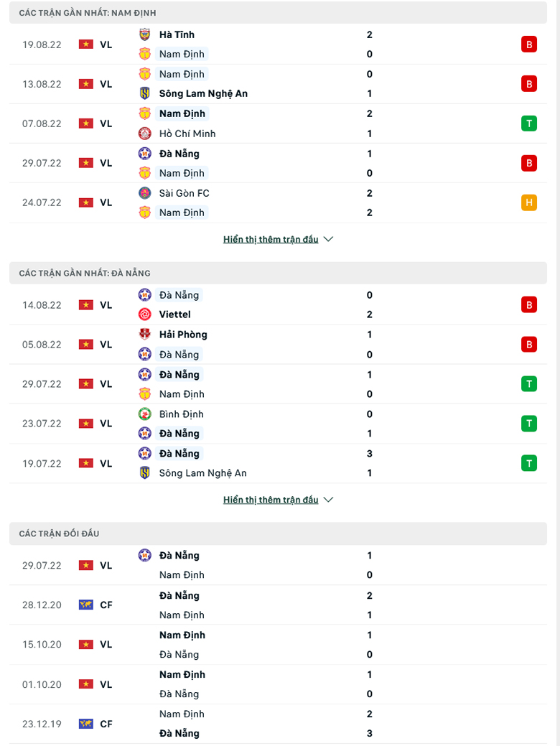
Task: Open Nam Định team name in 15.10.20 match
Action: pyautogui.click(x=182, y=635)
